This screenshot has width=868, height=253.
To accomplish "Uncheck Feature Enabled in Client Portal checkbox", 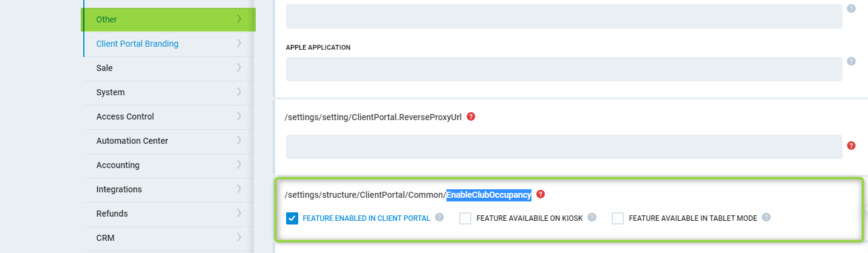I will coord(292,218).
